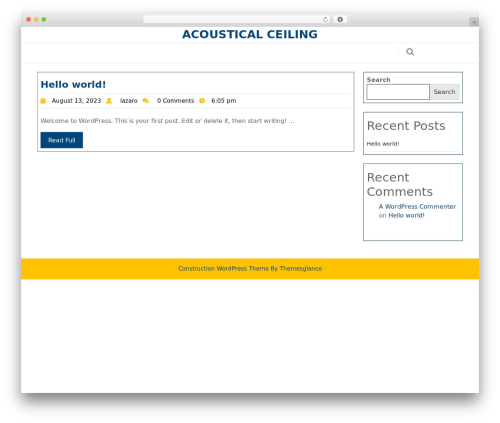Click the clock icon beside 6:05 pm
The image size is (500, 423).
coord(202,101)
